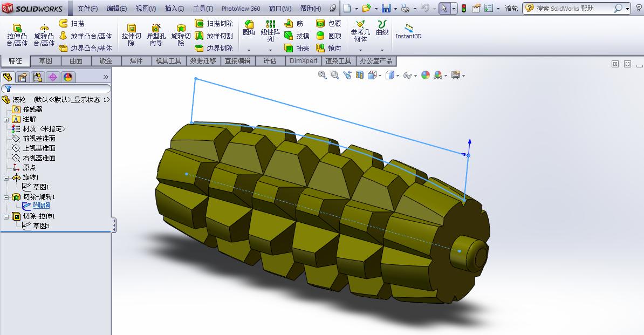
Task: Click the section view icon
Action: coord(360,75)
